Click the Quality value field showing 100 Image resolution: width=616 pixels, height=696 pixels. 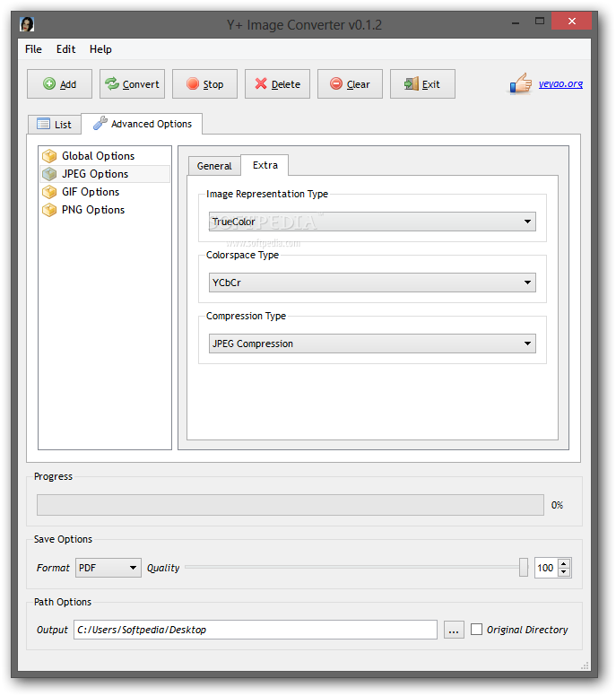(x=546, y=568)
